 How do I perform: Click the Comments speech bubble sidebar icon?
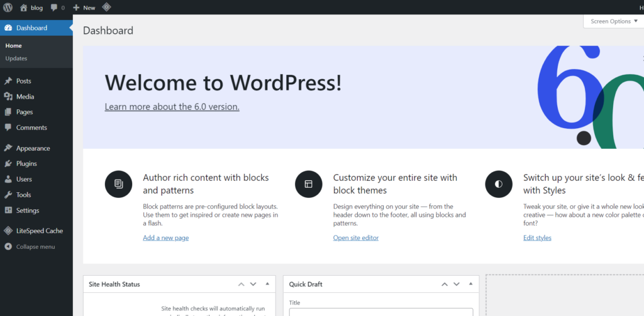click(x=8, y=128)
